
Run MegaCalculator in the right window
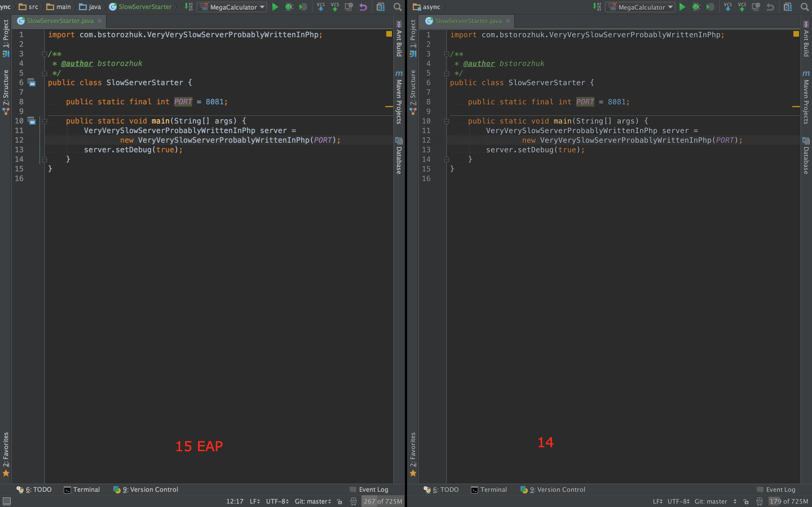click(682, 7)
